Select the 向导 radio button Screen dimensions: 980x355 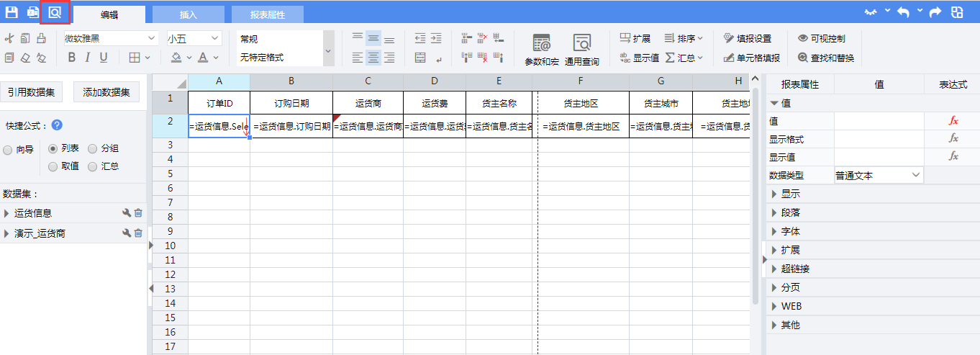pyautogui.click(x=8, y=150)
